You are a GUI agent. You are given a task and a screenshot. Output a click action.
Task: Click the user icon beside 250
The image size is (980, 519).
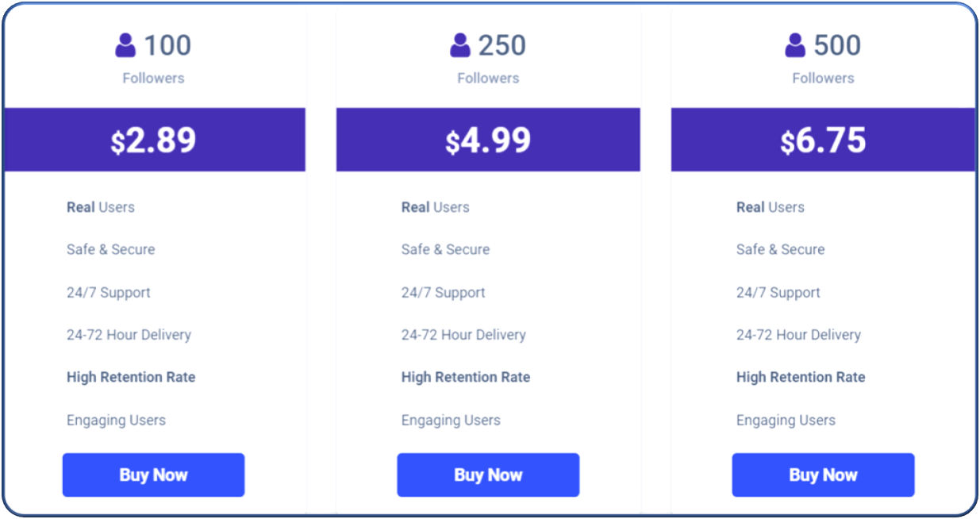click(460, 45)
